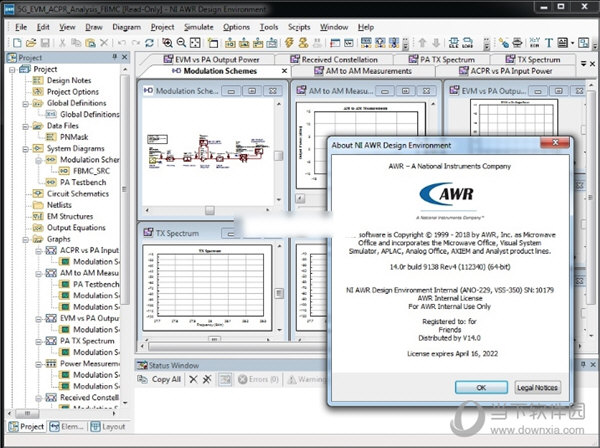Switch to the Layout tab at panel bottom
Viewport: 600px width, 448px height.
tap(108, 427)
